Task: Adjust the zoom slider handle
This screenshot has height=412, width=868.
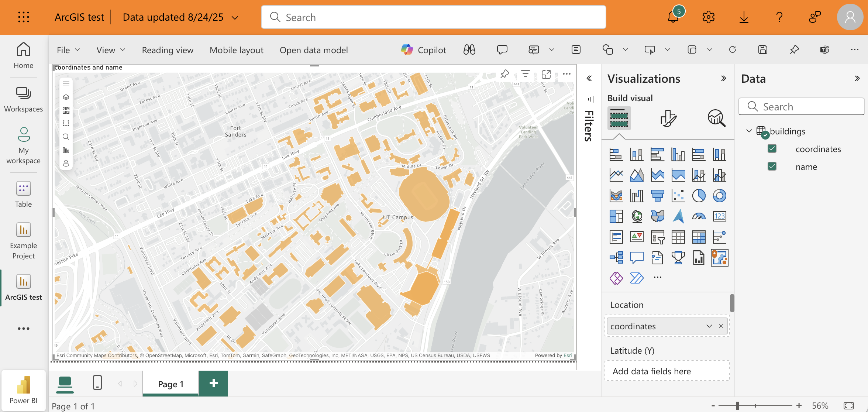Action: pyautogui.click(x=737, y=406)
